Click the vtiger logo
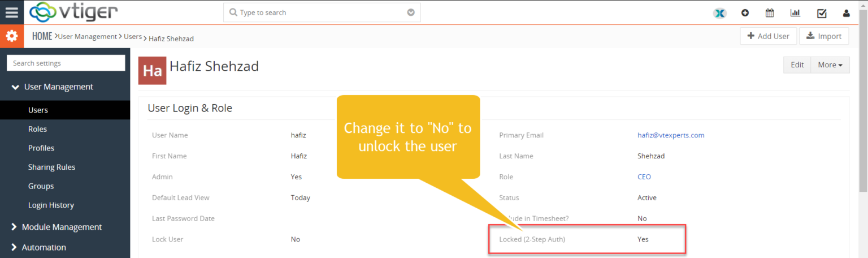 (73, 12)
